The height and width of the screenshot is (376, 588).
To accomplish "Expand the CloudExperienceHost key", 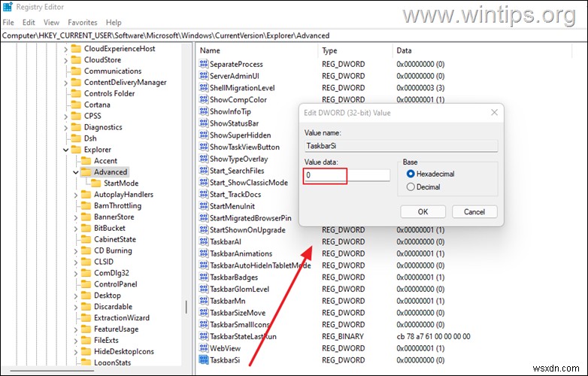I will (65, 49).
